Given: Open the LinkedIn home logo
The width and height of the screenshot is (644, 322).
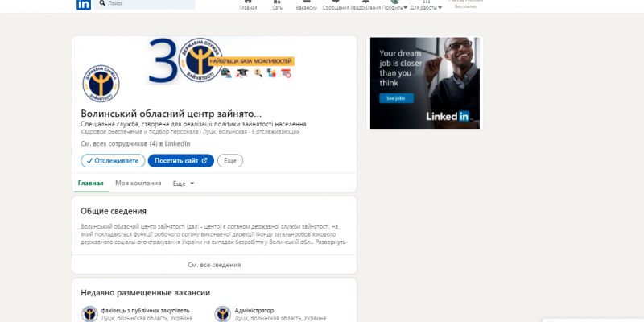Looking at the screenshot, I should tap(84, 5).
